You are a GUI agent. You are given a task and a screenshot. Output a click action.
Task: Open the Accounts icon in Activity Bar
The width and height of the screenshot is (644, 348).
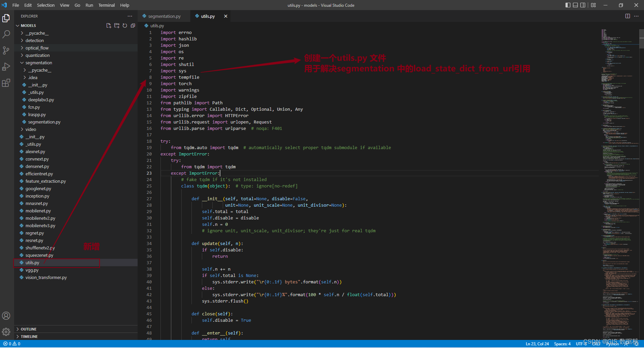click(6, 316)
